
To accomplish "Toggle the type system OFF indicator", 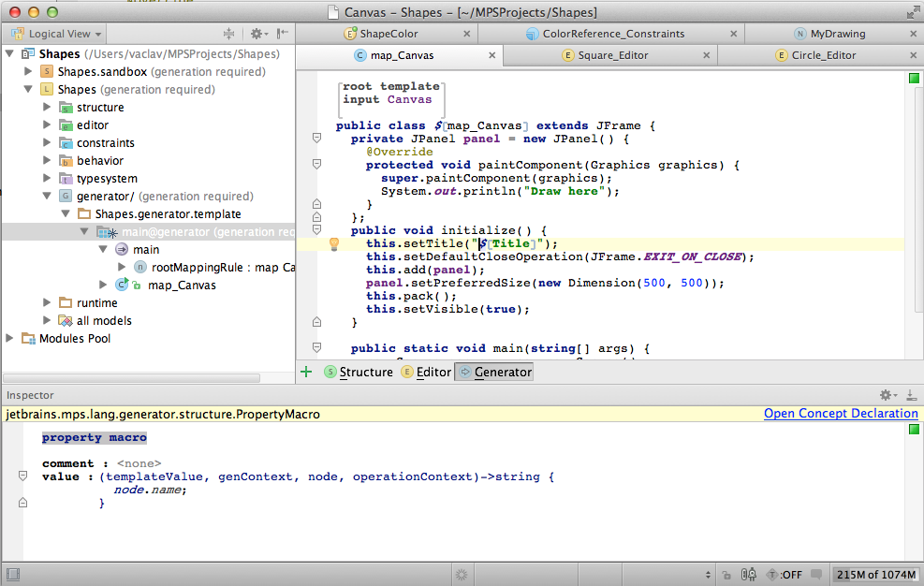I will tap(785, 574).
